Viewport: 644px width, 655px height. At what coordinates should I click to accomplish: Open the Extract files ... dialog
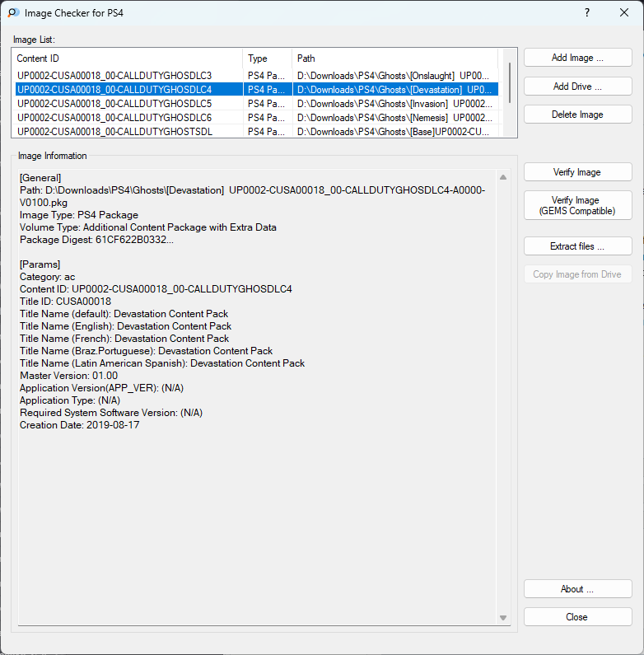[577, 246]
